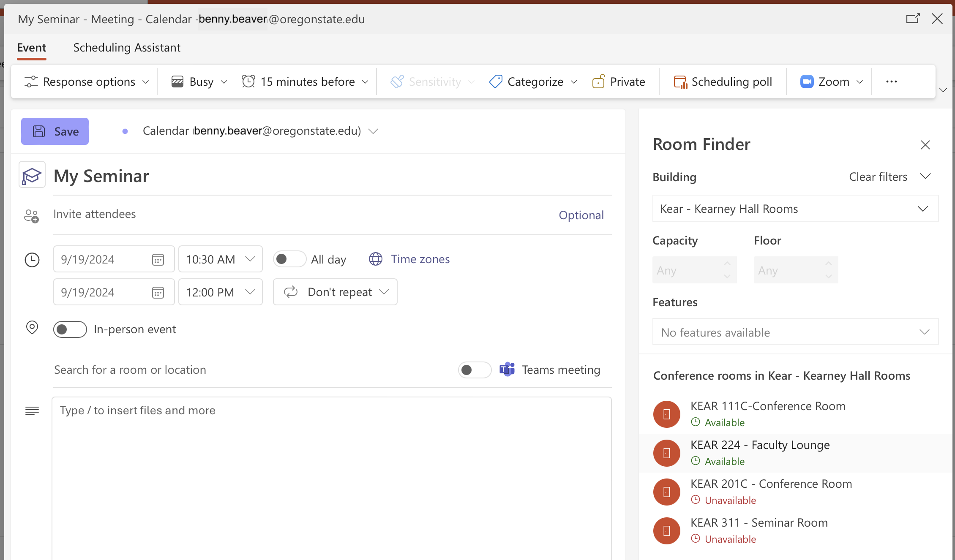Click the Scheduling poll chart icon

[x=680, y=82]
